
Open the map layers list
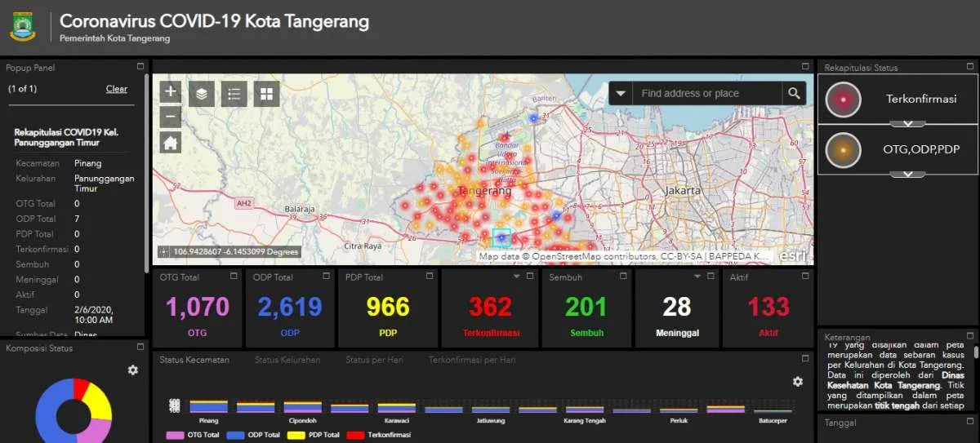(202, 94)
